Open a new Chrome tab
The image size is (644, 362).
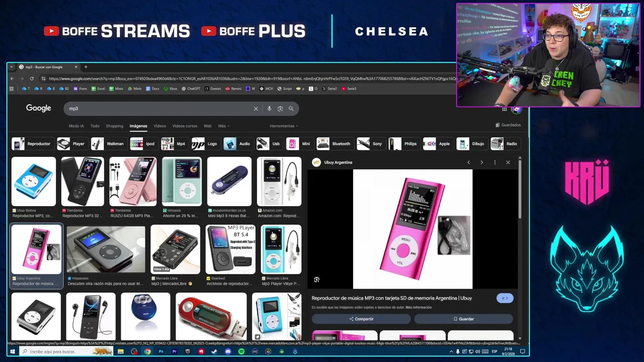coord(86,67)
